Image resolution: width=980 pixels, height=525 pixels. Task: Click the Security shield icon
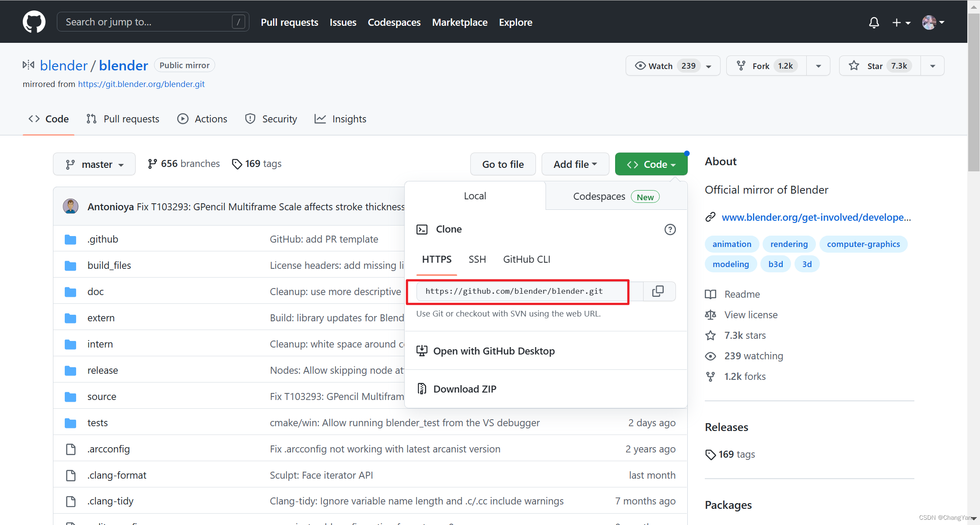tap(251, 119)
